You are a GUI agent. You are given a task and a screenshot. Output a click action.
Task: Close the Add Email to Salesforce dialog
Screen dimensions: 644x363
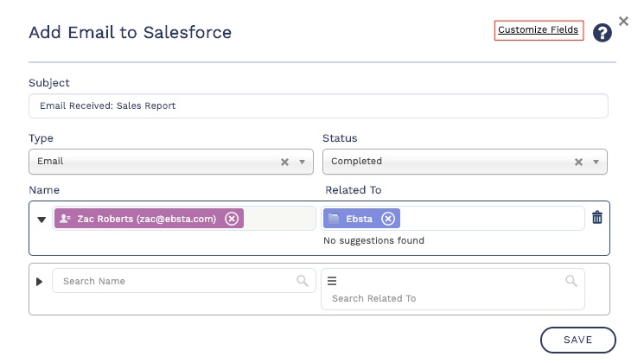(624, 21)
